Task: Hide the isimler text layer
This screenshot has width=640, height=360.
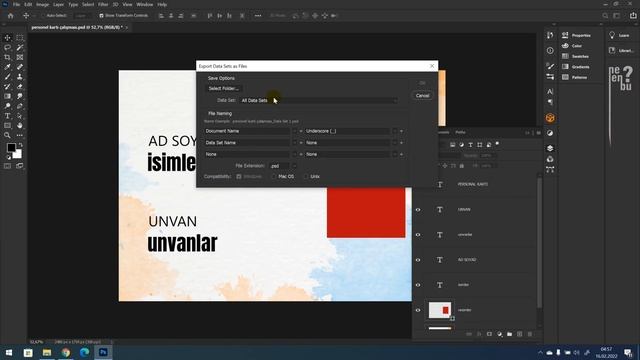Action: 418,285
